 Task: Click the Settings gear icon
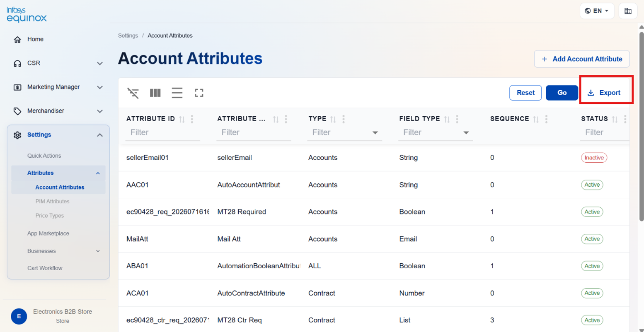click(17, 135)
